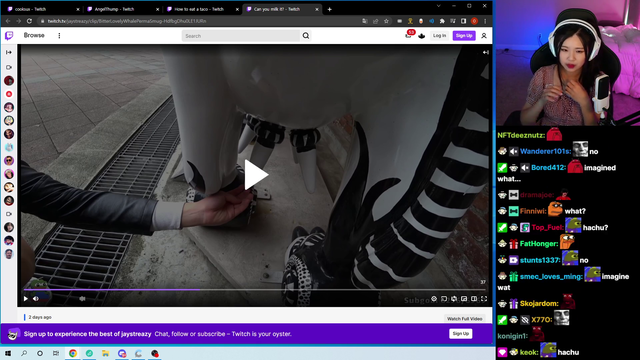Click the Twitch search input field

coord(241,36)
